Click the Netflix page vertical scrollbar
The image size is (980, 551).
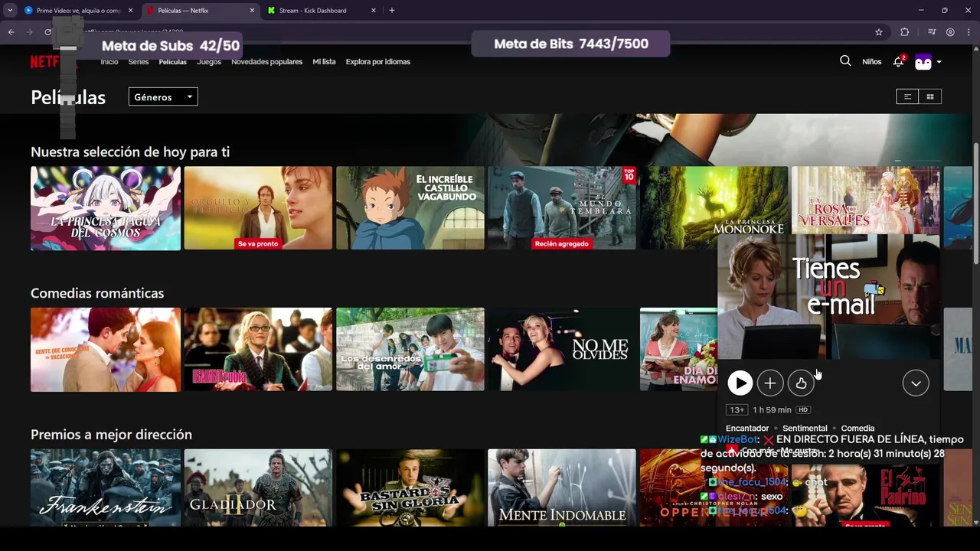tap(975, 205)
